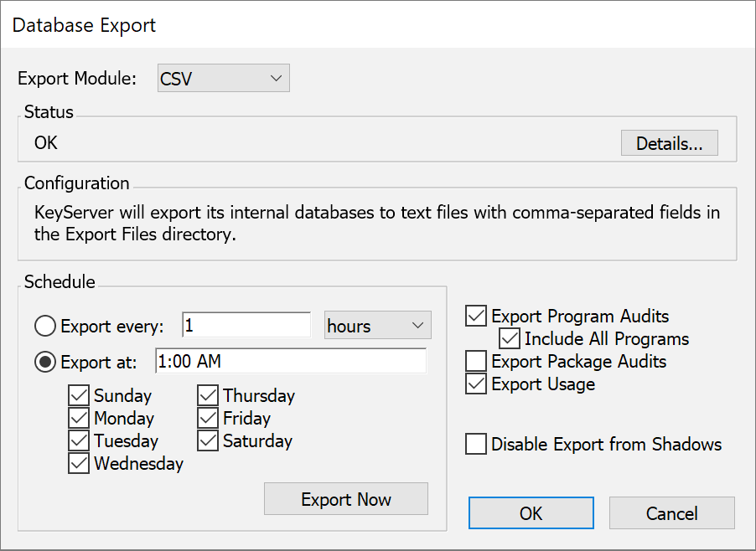This screenshot has width=756, height=551.
Task: Toggle the Thursday checkbox
Action: (208, 396)
